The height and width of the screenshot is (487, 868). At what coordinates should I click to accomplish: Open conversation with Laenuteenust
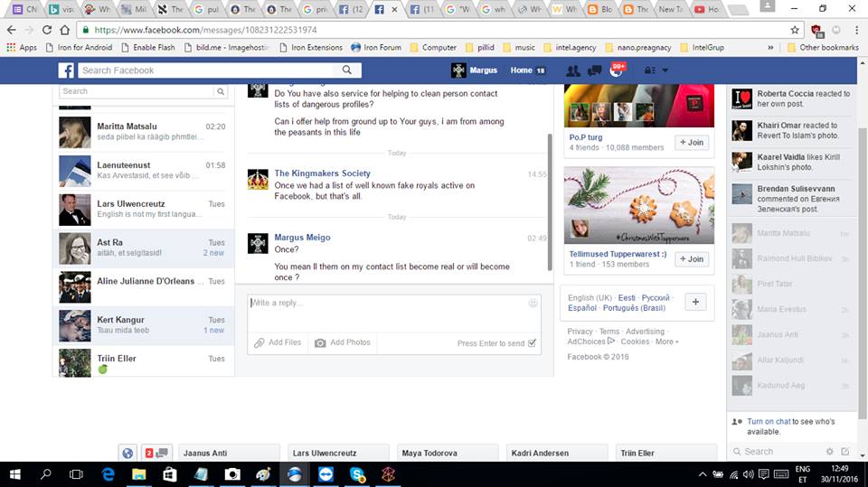pyautogui.click(x=144, y=171)
